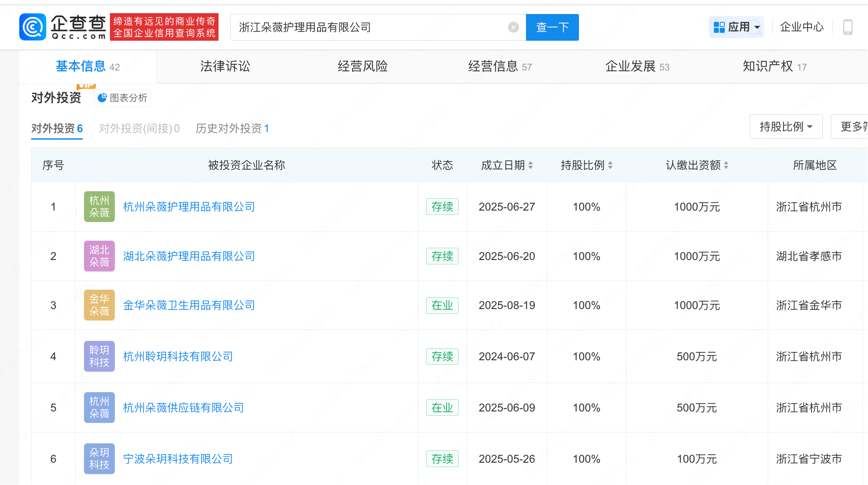Sort table by 认缴出资额 column arrows
Image resolution: width=868 pixels, height=485 pixels.
pos(726,165)
